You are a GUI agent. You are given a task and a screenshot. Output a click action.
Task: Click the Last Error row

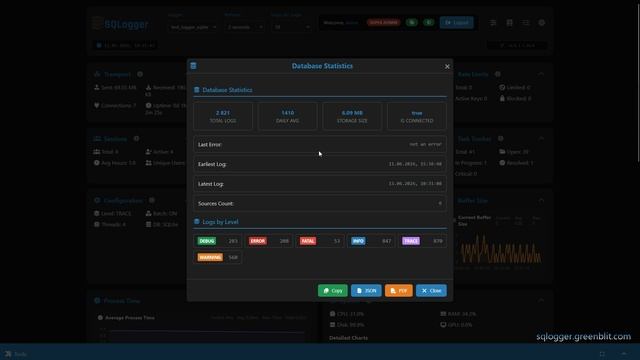pyautogui.click(x=320, y=144)
